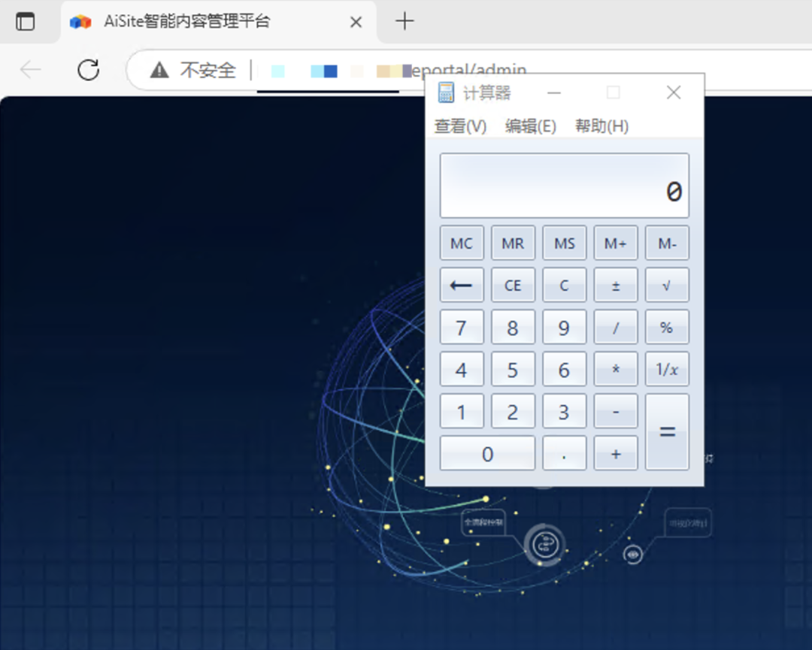Open the browser tab actions menu icon
Viewport: 812px width, 650px height.
coord(25,22)
